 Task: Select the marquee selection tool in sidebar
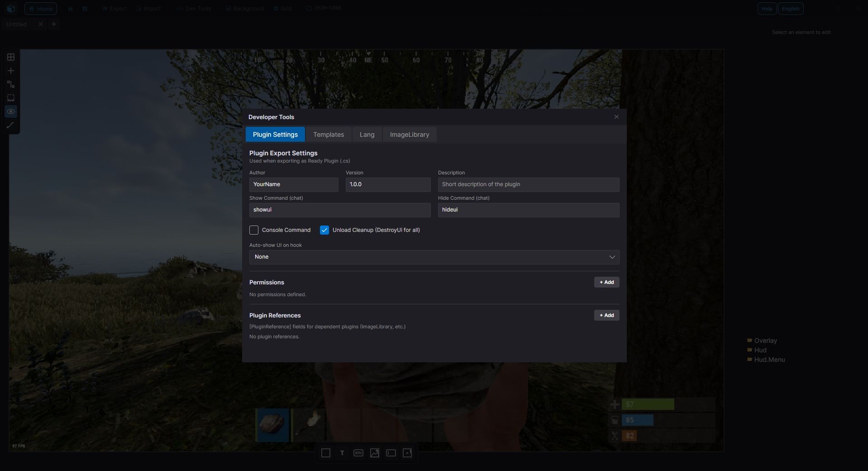tap(10, 98)
